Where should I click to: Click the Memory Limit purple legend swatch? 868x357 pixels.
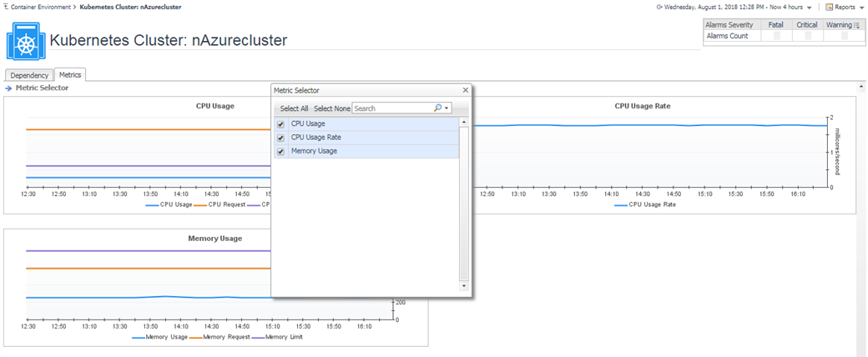coord(259,337)
